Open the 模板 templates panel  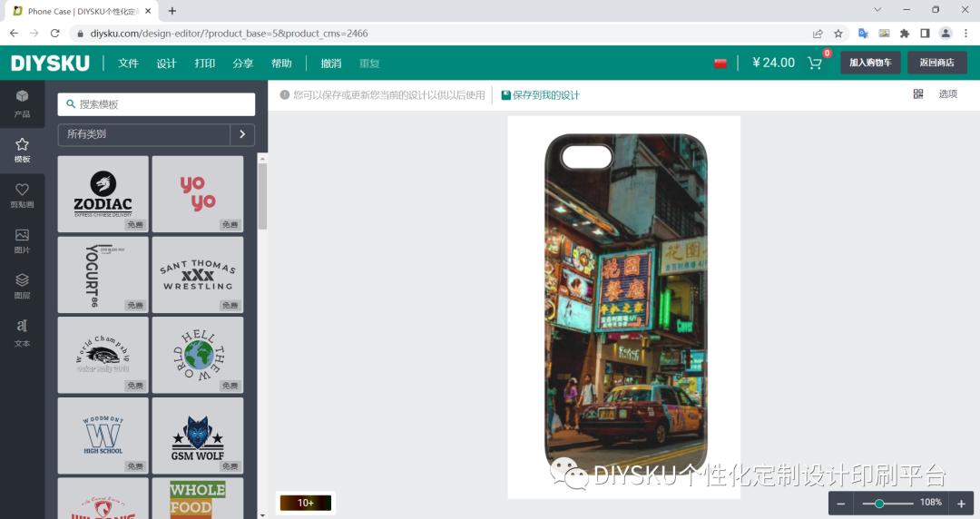(x=22, y=150)
